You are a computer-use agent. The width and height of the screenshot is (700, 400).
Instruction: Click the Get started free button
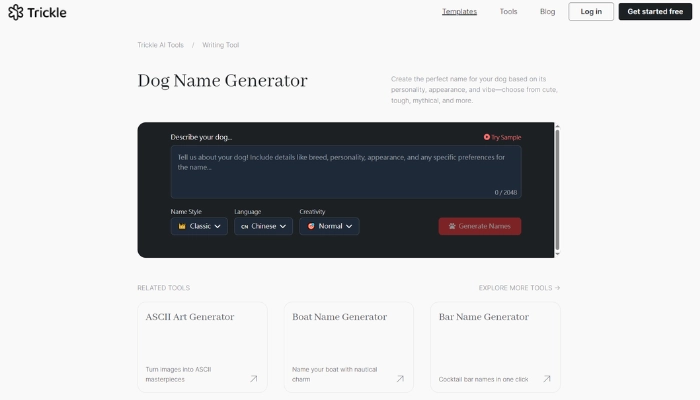[655, 12]
